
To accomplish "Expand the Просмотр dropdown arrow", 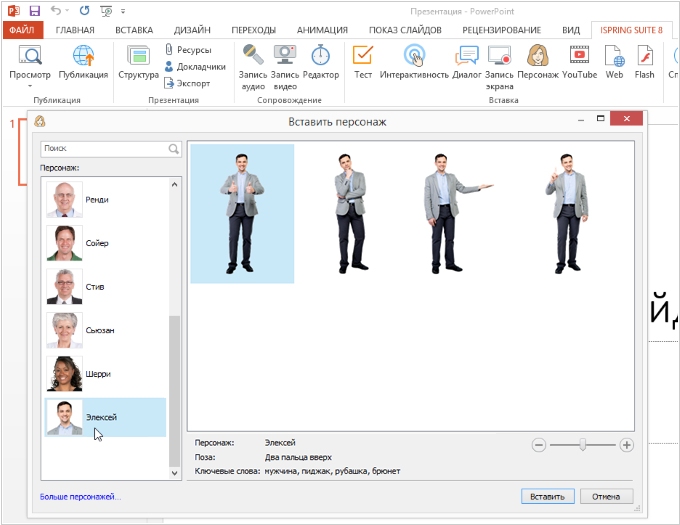I will [30, 86].
